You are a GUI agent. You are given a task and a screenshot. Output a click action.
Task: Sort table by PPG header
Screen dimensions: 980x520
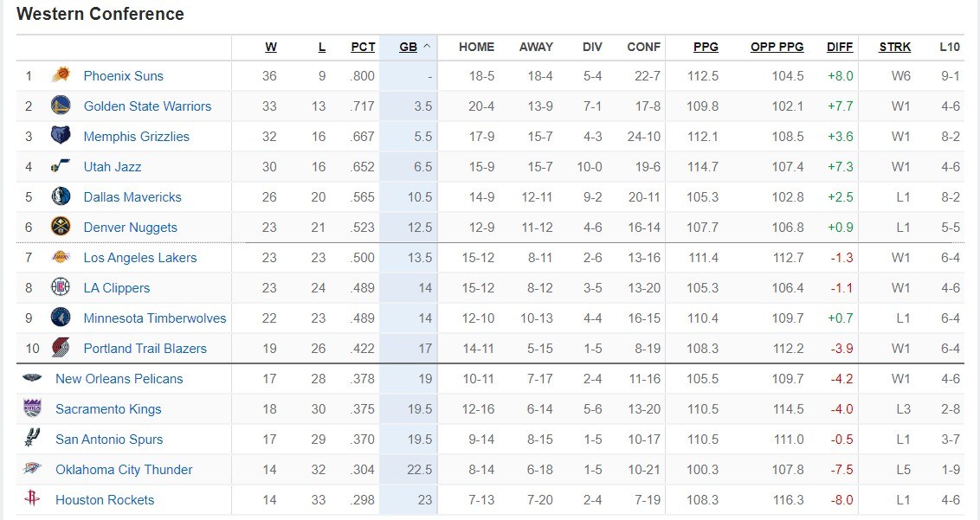(x=706, y=47)
